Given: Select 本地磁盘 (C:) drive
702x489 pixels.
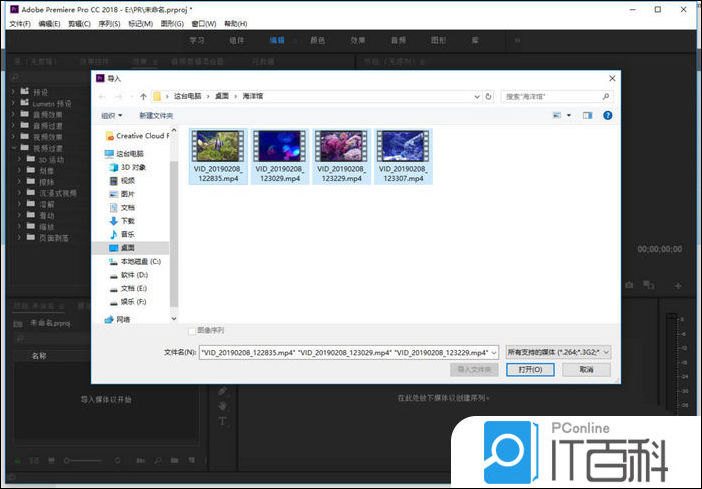Looking at the screenshot, I should click(139, 260).
